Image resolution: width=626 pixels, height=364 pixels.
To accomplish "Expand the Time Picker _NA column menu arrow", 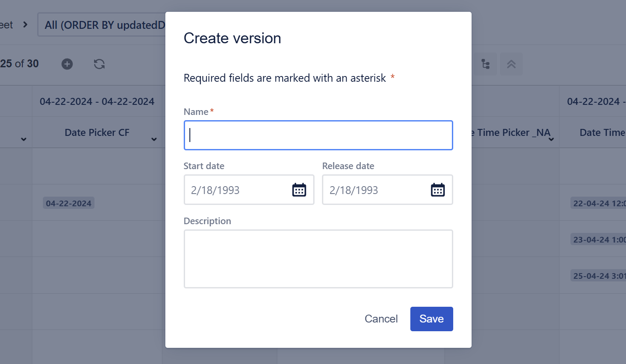I will [551, 139].
